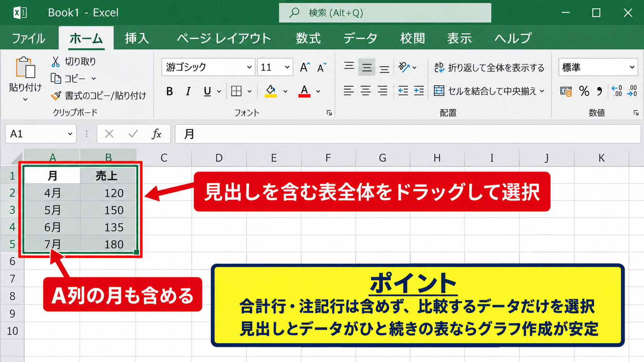Viewport: 644px width, 362px height.
Task: Click the Fill Color paint bucket icon
Action: point(271,91)
